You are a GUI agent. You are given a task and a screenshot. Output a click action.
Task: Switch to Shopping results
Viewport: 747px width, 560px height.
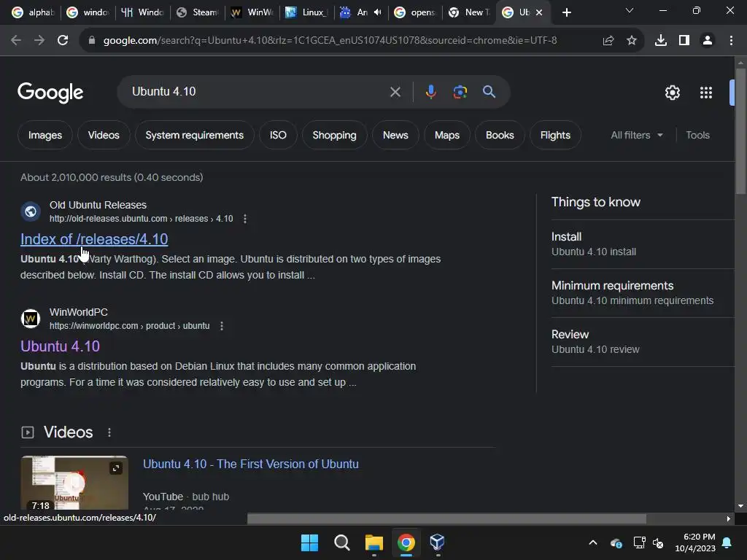[x=334, y=135]
